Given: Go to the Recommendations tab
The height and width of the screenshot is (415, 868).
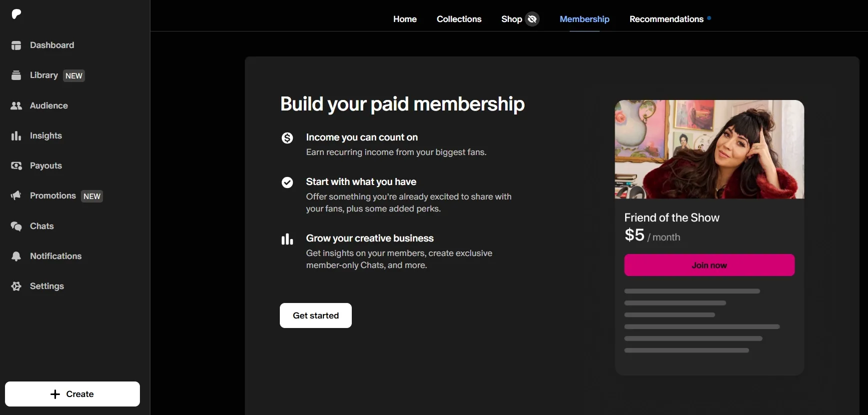Looking at the screenshot, I should point(666,19).
